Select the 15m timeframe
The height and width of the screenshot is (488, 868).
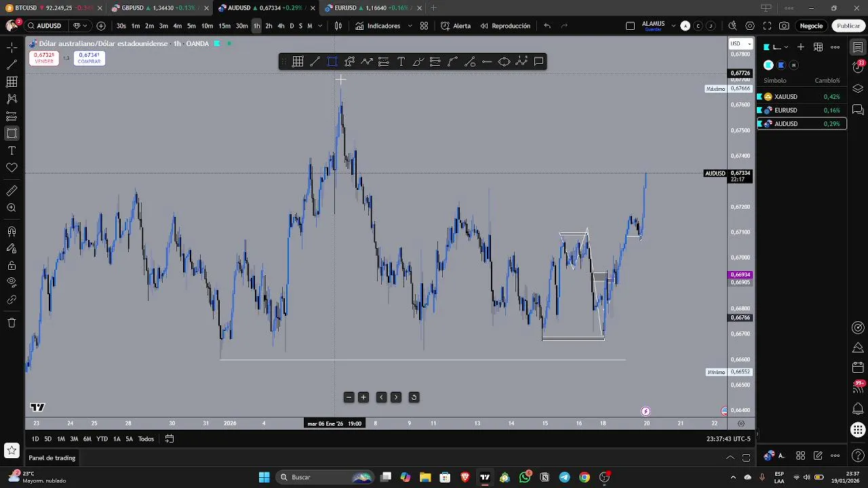[224, 26]
